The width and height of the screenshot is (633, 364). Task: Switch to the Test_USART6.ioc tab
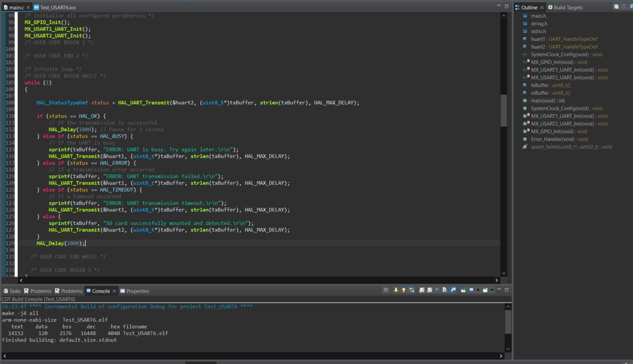click(x=55, y=7)
